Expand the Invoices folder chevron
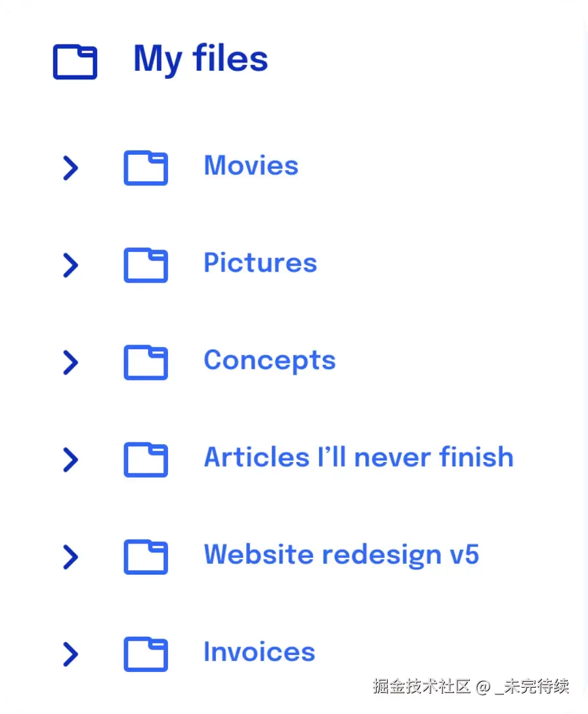The height and width of the screenshot is (714, 588). pyautogui.click(x=70, y=654)
